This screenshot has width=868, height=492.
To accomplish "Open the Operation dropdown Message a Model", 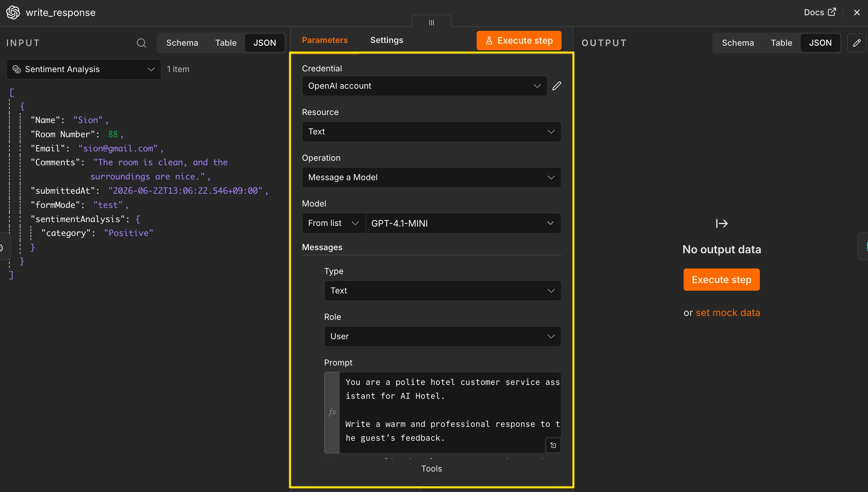I will (432, 177).
